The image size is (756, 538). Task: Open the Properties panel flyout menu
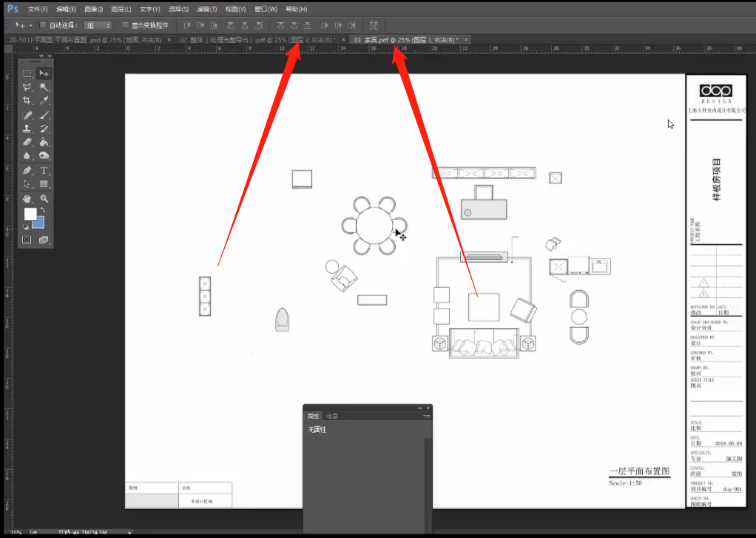pos(426,417)
